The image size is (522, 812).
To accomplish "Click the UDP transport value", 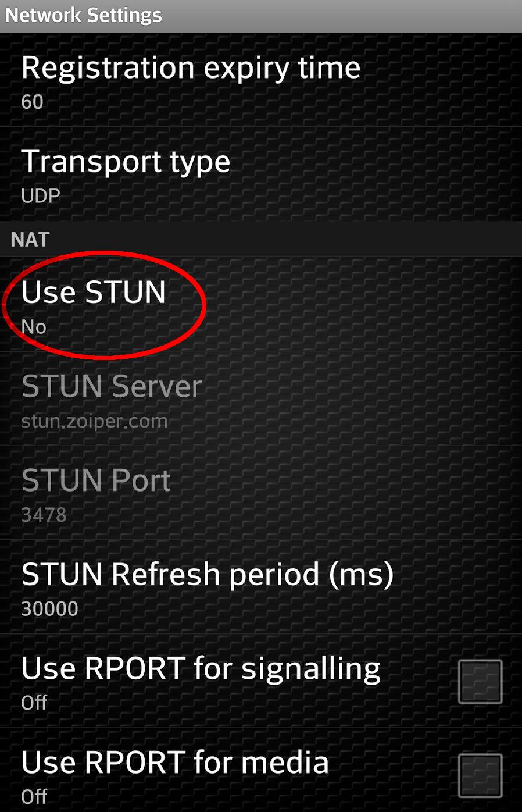I will [41, 196].
